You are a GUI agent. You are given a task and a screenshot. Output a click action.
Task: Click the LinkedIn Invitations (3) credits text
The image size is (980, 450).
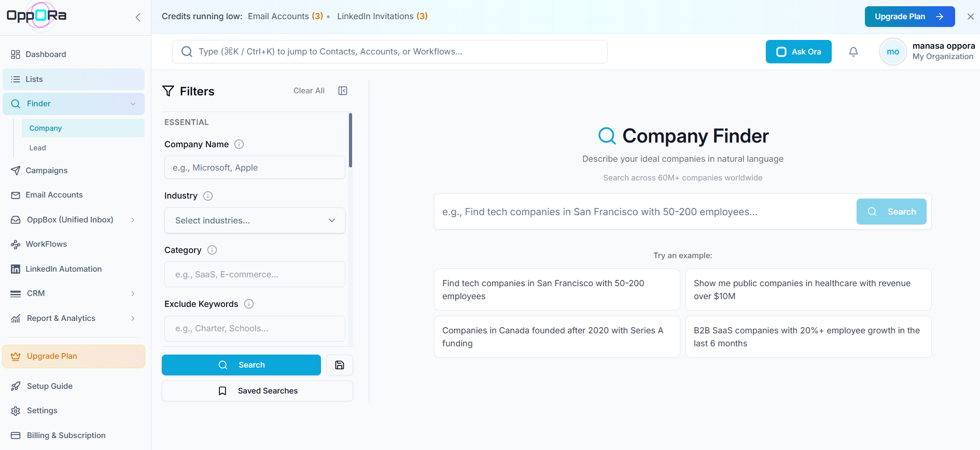382,16
